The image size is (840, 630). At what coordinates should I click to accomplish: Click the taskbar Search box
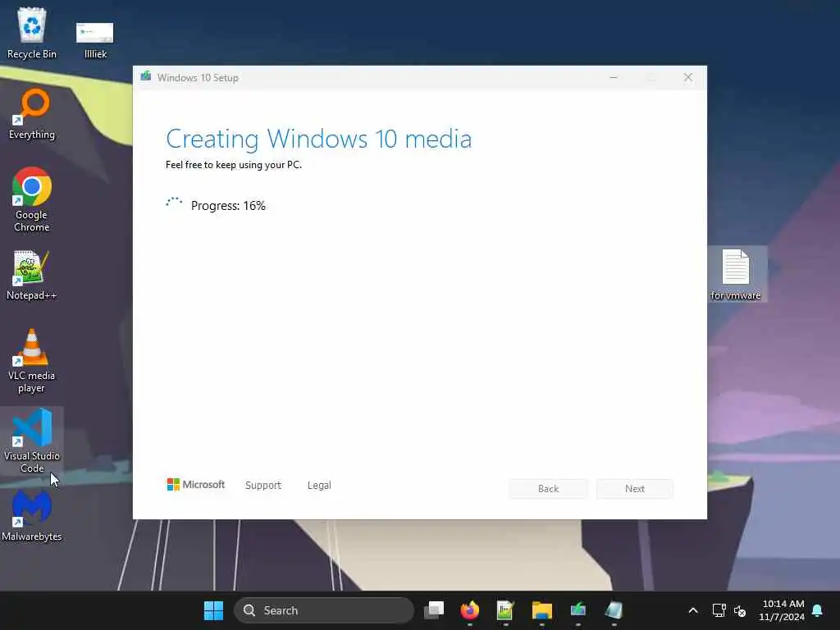point(324,610)
